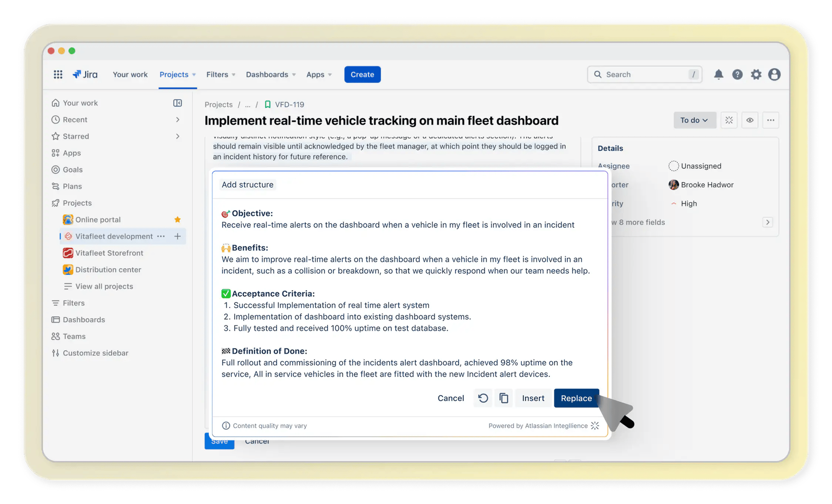This screenshot has width=832, height=504.
Task: Click Your work in top navigation
Action: pyautogui.click(x=130, y=74)
